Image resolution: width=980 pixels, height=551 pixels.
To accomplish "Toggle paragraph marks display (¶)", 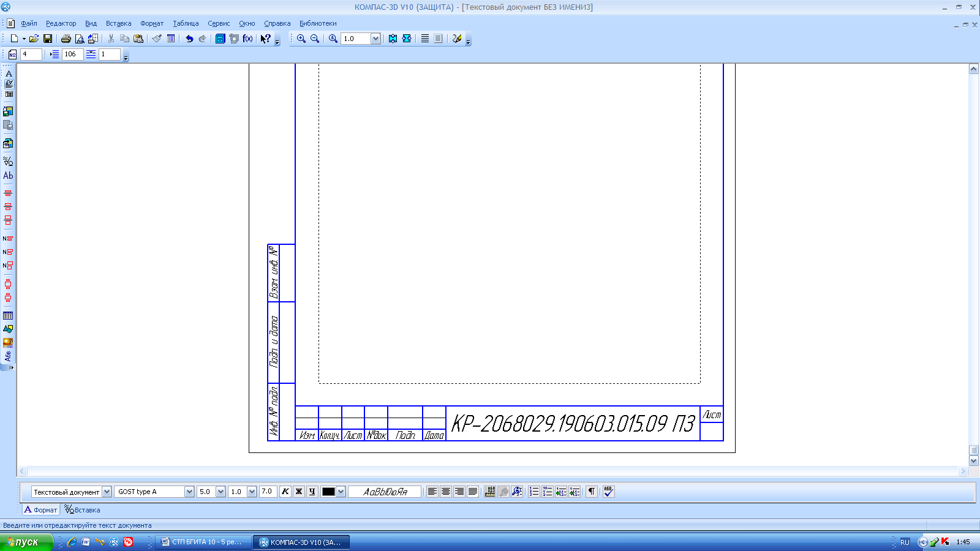I will click(592, 492).
